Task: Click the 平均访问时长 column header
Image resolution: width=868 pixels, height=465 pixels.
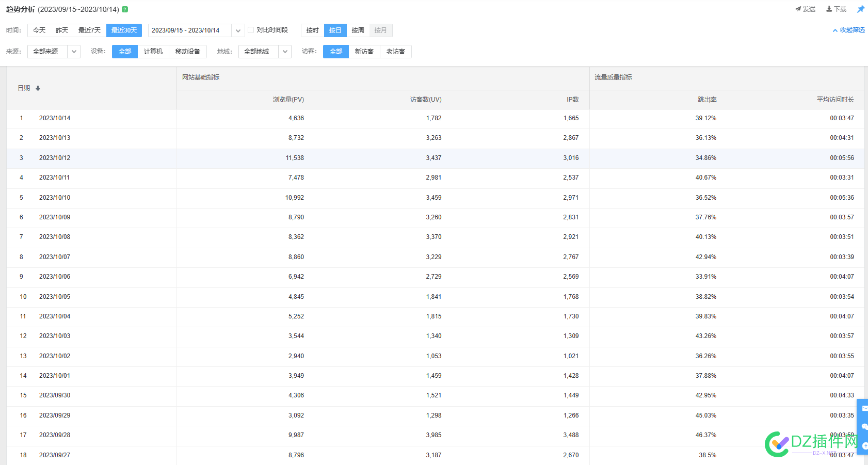Action: point(835,100)
